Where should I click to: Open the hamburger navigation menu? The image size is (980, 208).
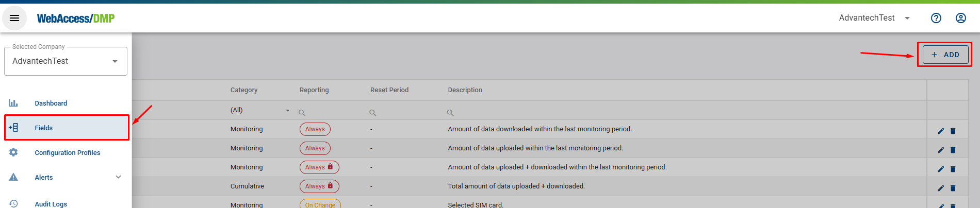(x=14, y=18)
